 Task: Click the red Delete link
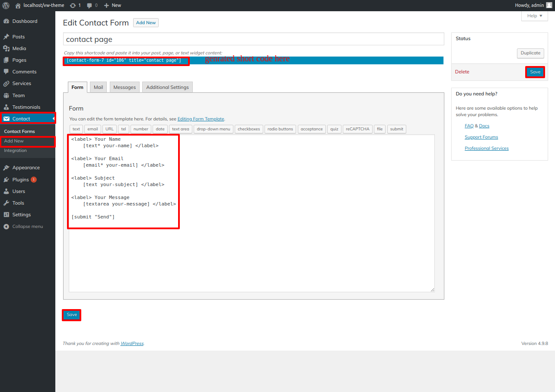coord(462,72)
